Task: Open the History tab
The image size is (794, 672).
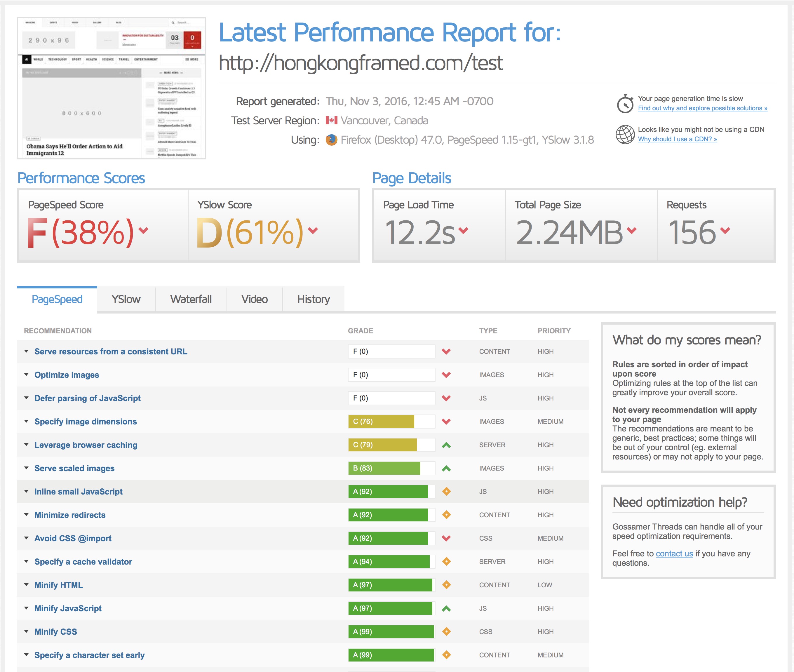Action: click(x=314, y=300)
